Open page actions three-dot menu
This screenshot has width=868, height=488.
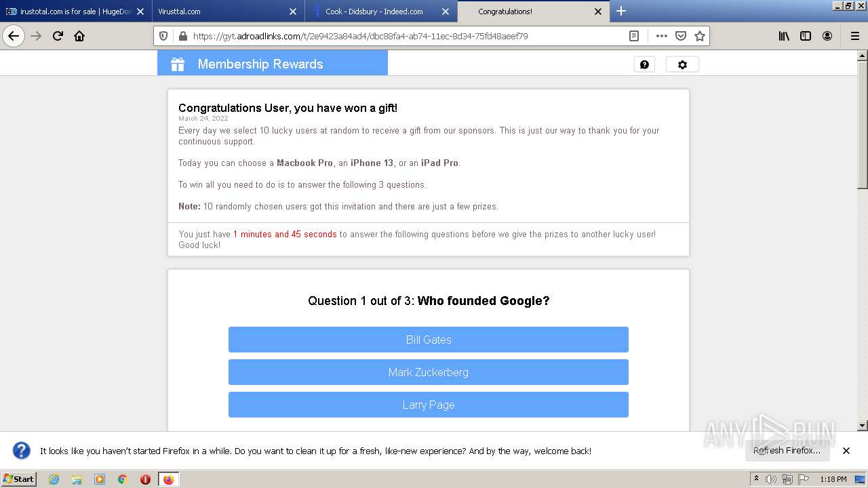tap(662, 36)
